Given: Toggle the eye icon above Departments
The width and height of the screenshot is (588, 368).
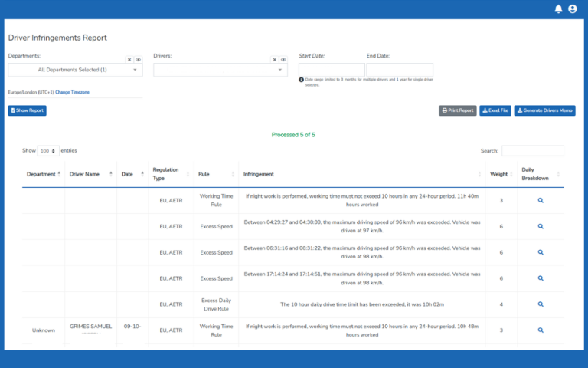Looking at the screenshot, I should [x=138, y=59].
